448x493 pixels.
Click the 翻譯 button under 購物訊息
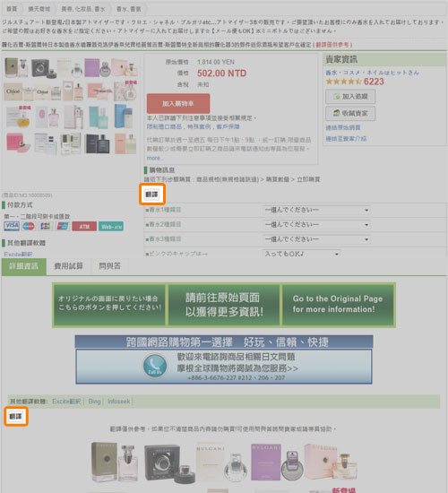[x=151, y=195]
